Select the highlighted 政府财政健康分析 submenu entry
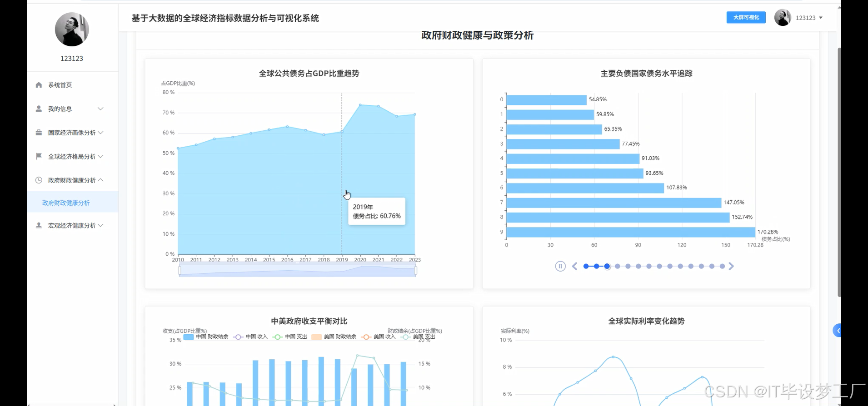 click(x=73, y=203)
